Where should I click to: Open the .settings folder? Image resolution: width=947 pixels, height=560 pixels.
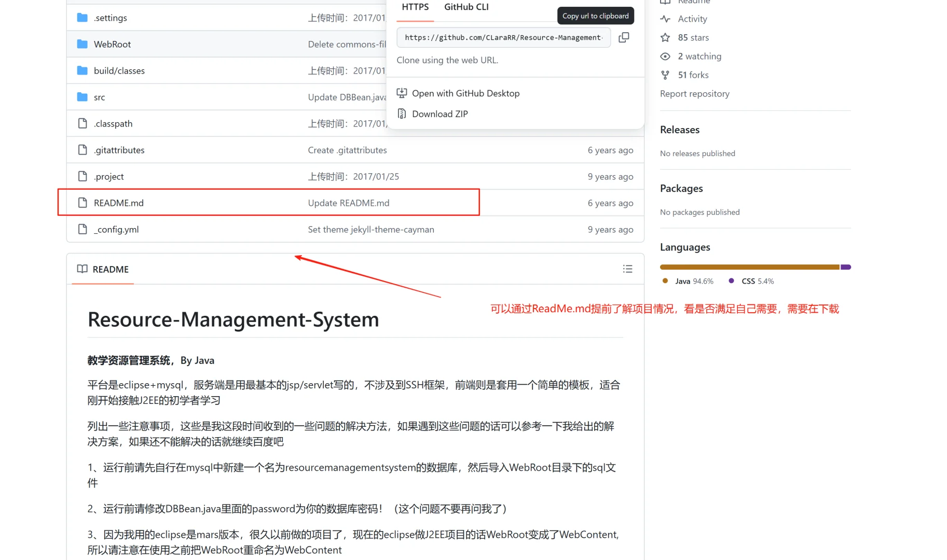coord(111,17)
